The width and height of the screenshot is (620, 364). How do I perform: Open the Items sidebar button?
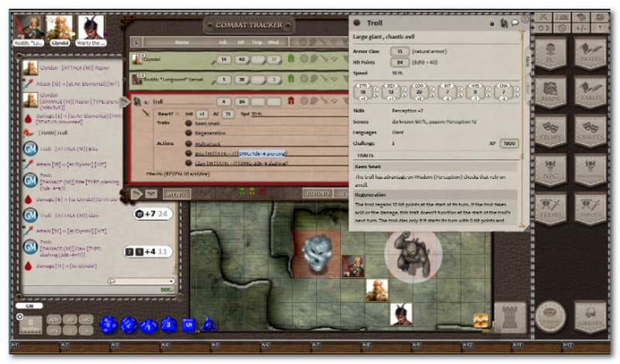point(551,210)
